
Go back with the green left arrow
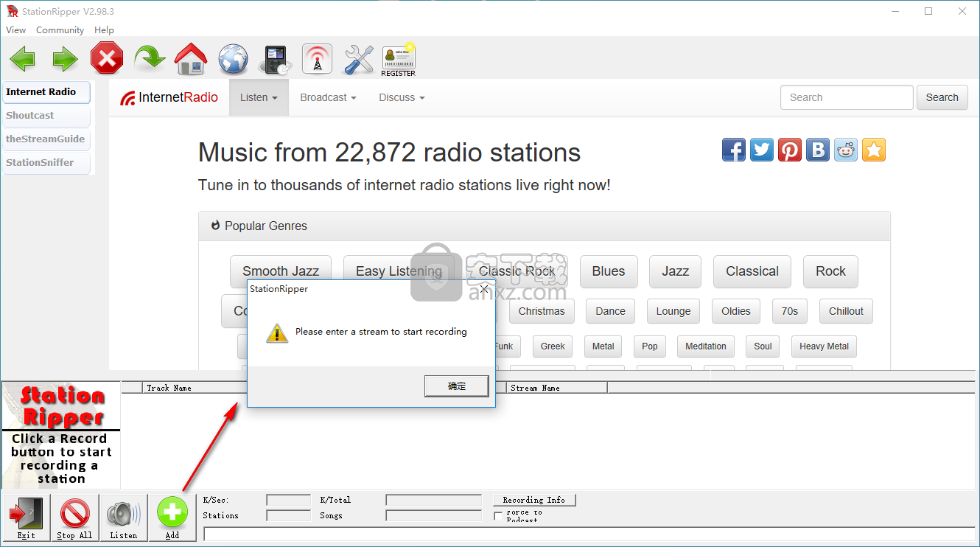tap(22, 59)
